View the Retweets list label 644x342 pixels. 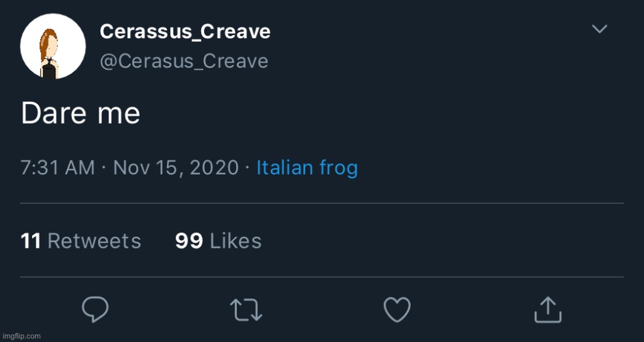[94, 241]
